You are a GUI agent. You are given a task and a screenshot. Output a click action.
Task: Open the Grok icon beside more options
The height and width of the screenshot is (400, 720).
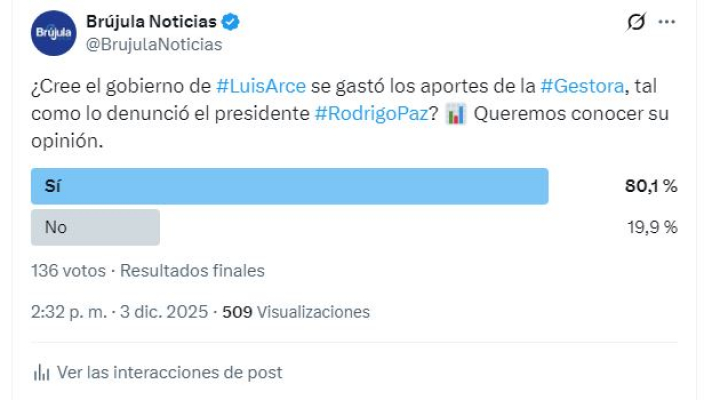(x=635, y=22)
